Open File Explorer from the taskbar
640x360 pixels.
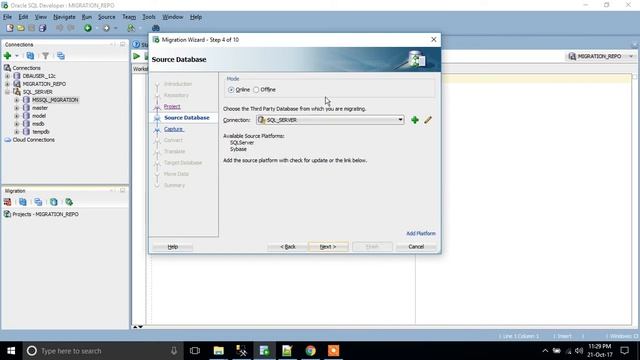(x=219, y=350)
